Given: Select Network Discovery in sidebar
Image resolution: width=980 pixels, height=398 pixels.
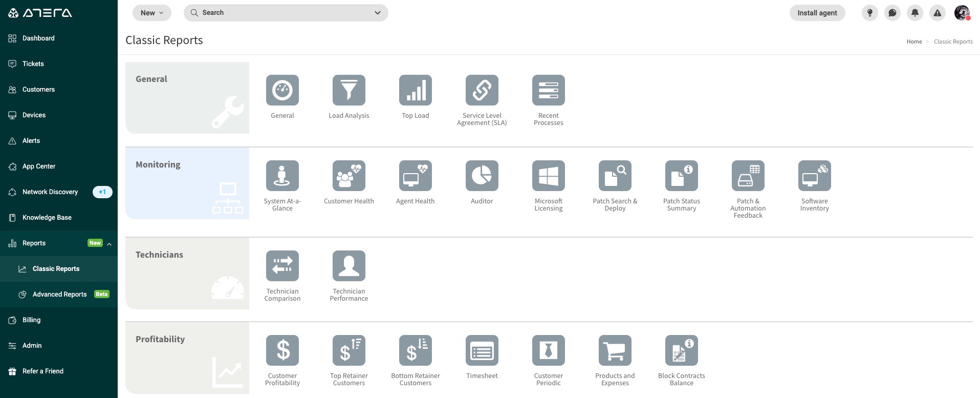Looking at the screenshot, I should [50, 192].
